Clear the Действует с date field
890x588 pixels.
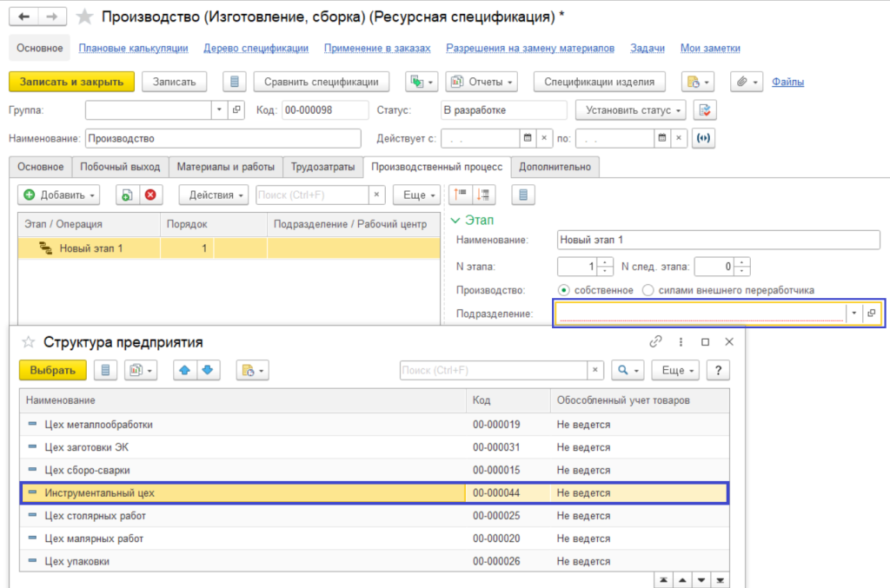(544, 138)
